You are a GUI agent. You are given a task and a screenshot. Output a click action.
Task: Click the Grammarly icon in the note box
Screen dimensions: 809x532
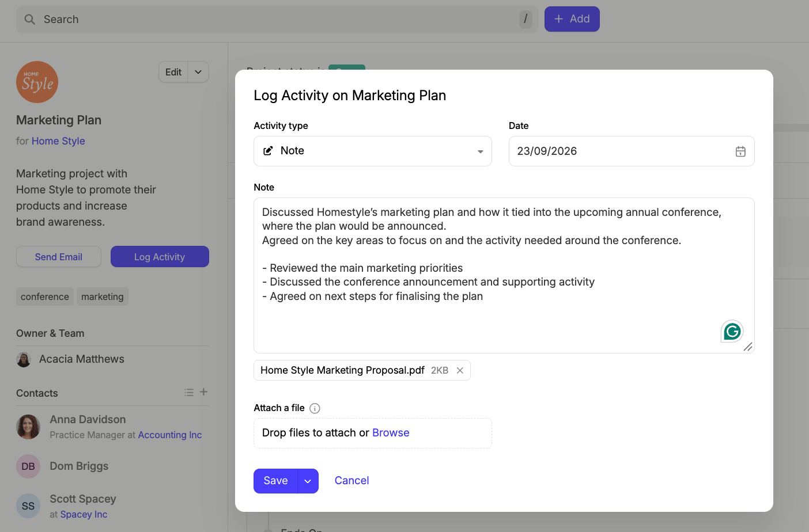(732, 331)
